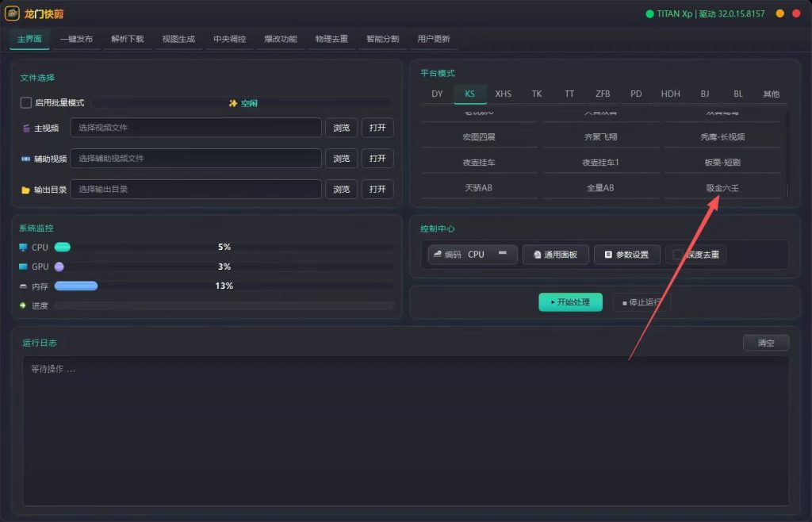Click the 运行日志 text area
812x522 pixels.
[x=405, y=431]
